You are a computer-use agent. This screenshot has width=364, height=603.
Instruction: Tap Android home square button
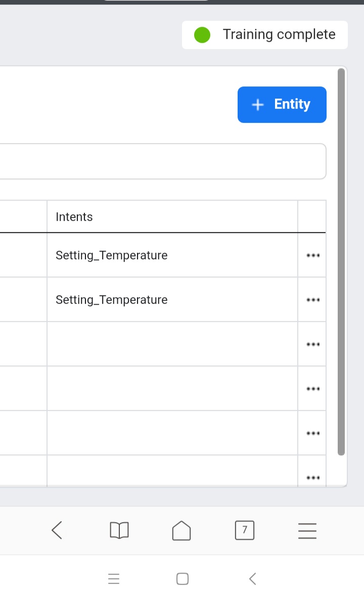pyautogui.click(x=183, y=579)
